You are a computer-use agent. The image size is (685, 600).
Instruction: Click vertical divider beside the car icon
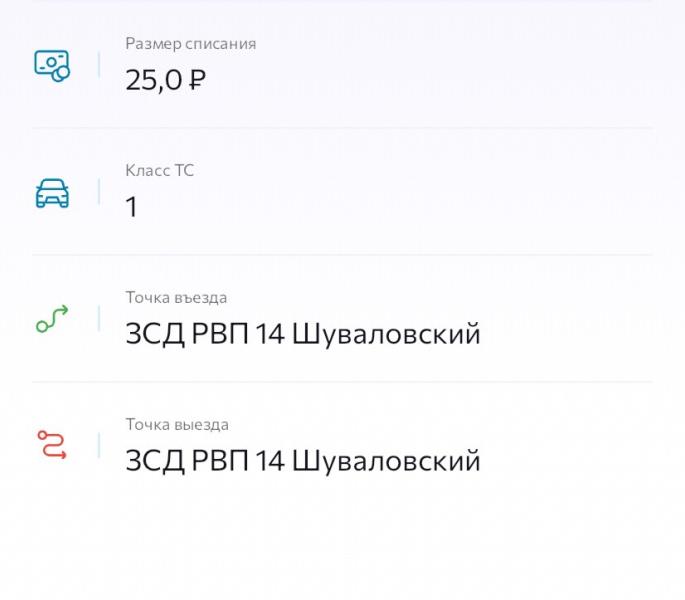tap(99, 191)
